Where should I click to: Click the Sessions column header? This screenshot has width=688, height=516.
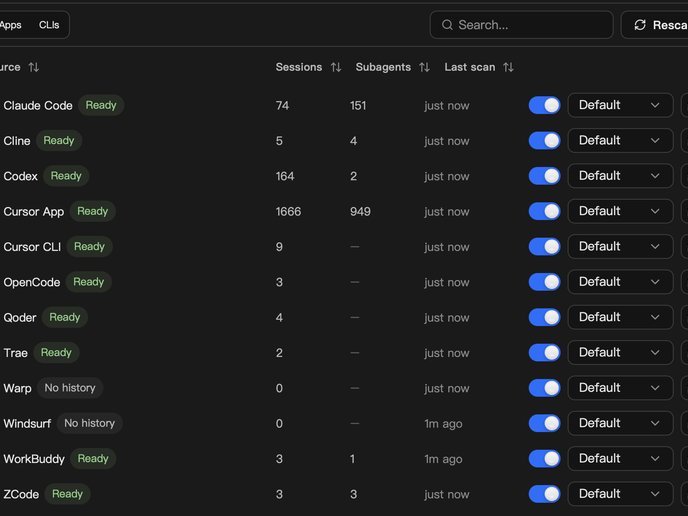coord(299,67)
